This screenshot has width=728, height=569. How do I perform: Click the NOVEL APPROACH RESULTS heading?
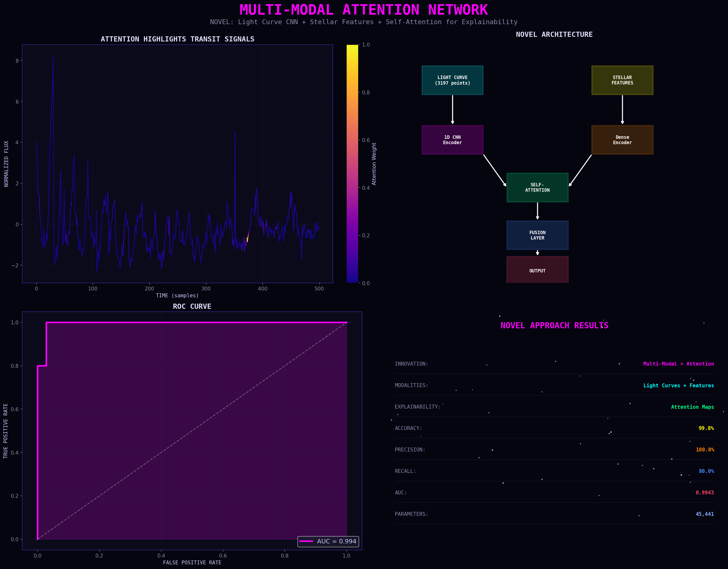pos(554,326)
